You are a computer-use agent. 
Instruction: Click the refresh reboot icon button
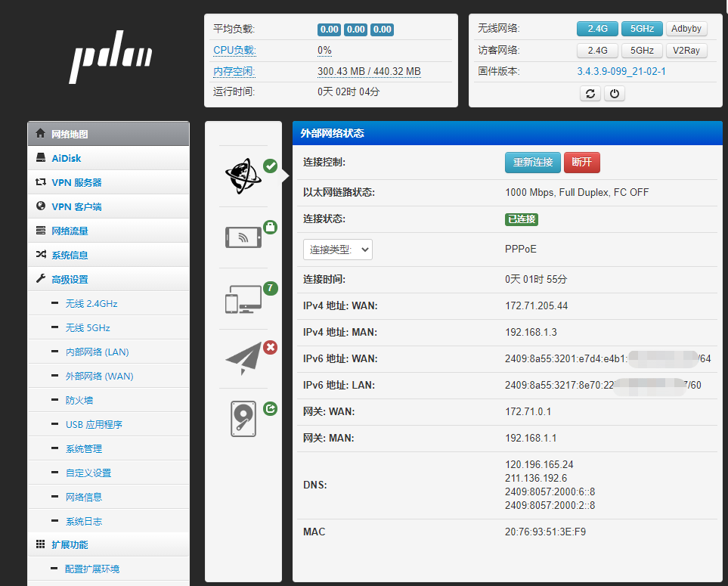[590, 94]
